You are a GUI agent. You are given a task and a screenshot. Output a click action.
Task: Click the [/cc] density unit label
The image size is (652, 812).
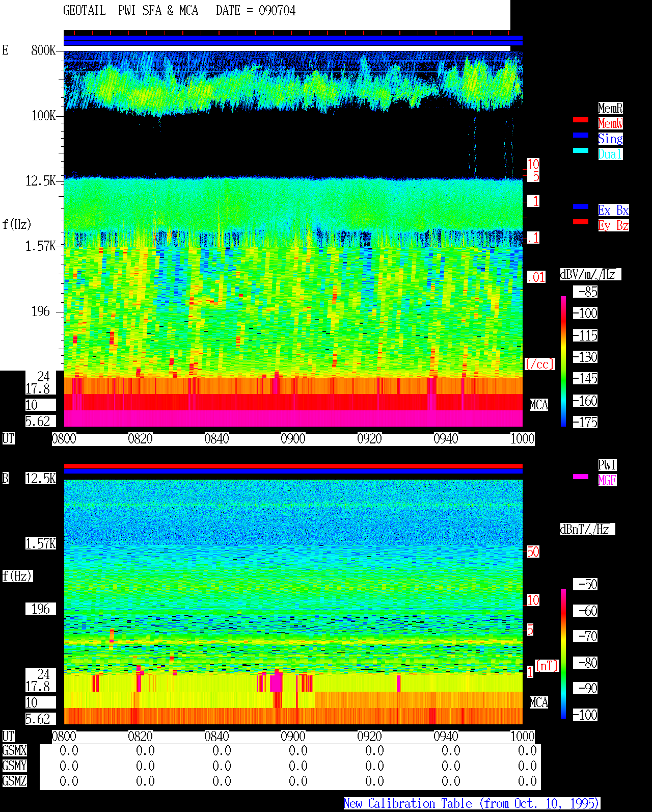coord(539,364)
